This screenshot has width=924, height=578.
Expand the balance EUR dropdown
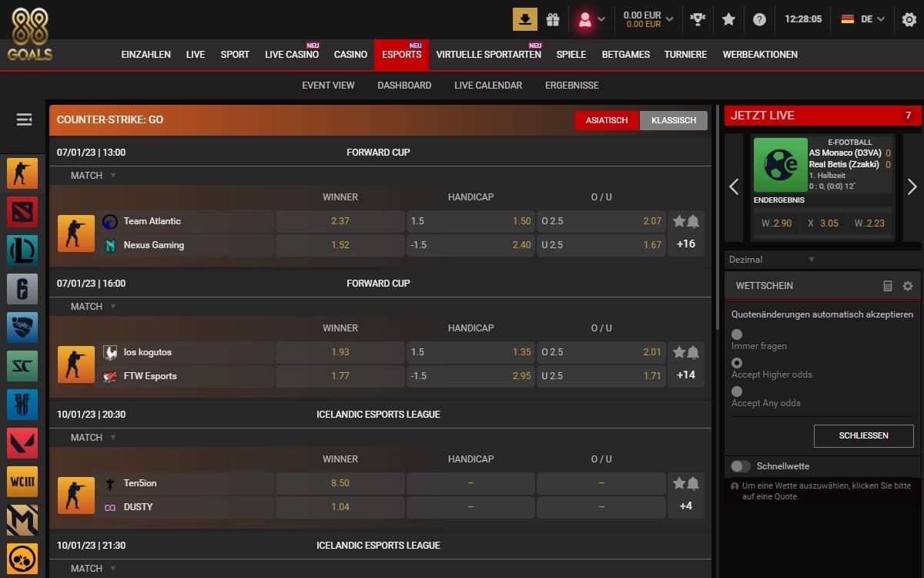point(648,19)
